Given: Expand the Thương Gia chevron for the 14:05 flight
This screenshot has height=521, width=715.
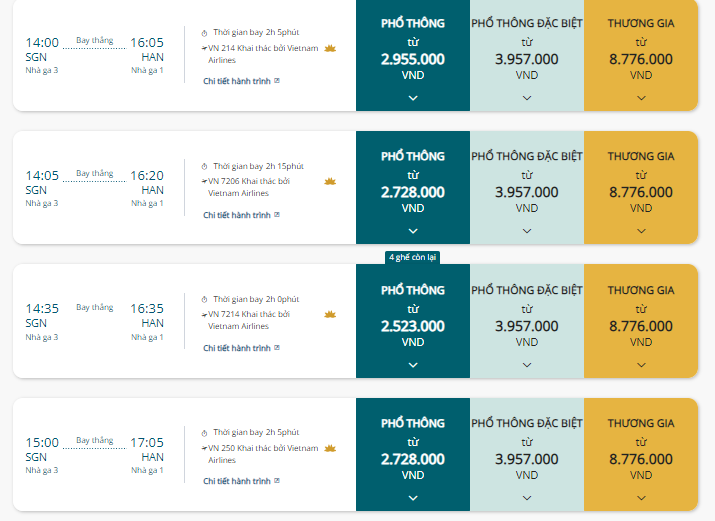Looking at the screenshot, I should coord(641,231).
